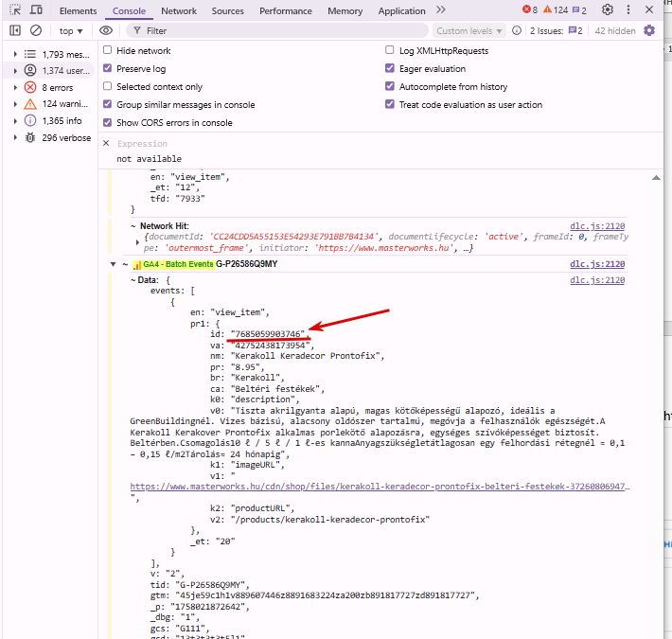Expand the 124 warnings group
Screen dimensions: 672x639
pyautogui.click(x=15, y=104)
